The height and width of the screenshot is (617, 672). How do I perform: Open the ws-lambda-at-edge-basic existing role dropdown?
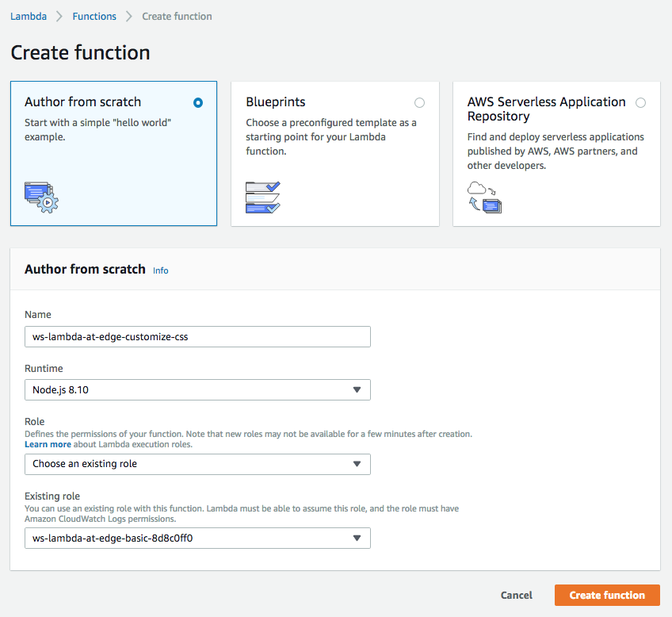(197, 538)
